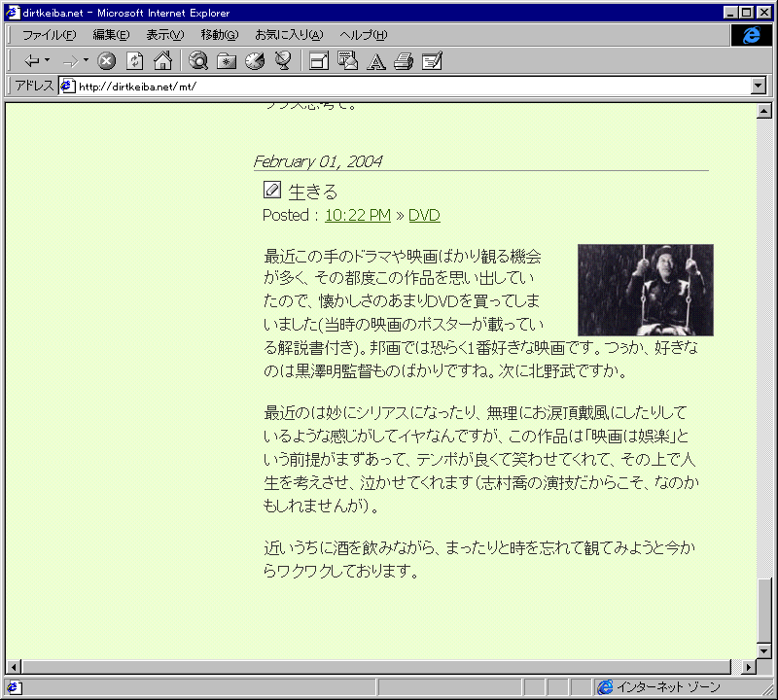Click the movie still thumbnail of man on swing
Screen dimensions: 778x700
pos(646,290)
